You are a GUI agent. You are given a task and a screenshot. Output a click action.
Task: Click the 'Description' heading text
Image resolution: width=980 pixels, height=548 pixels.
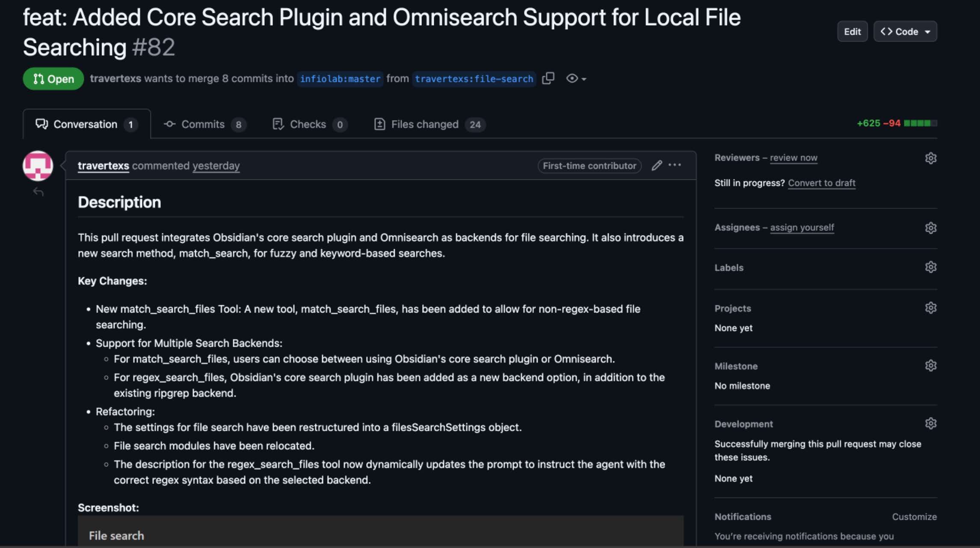(x=119, y=202)
